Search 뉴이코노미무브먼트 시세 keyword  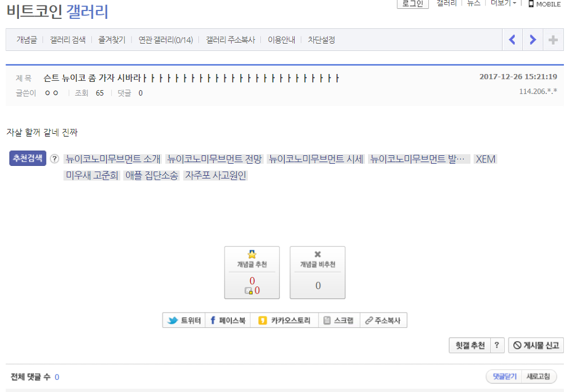[316, 159]
